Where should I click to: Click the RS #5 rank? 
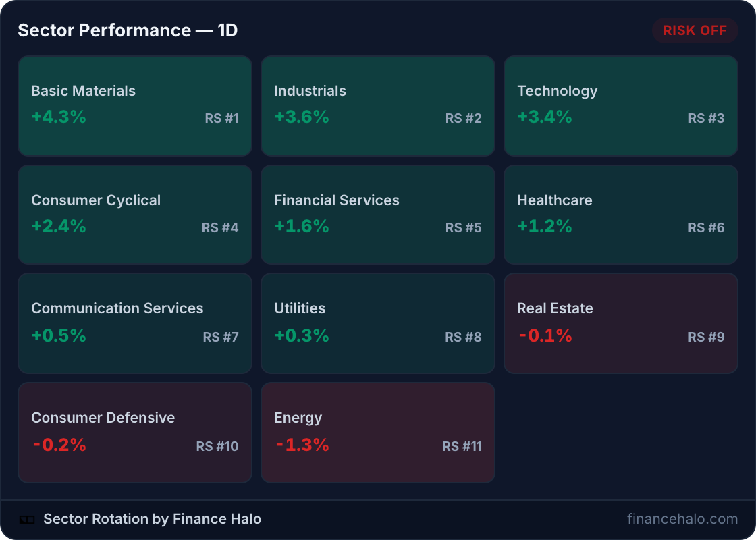click(x=463, y=227)
